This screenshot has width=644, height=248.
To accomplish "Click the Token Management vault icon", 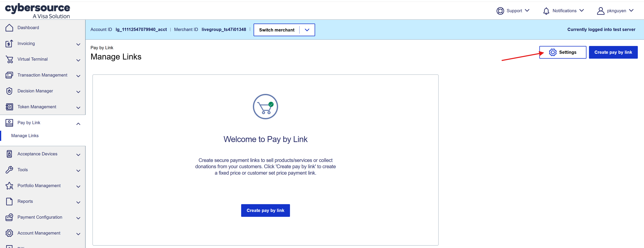I will click(x=9, y=107).
